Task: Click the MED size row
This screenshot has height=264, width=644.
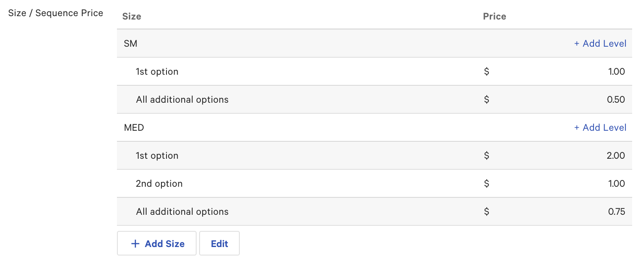Action: click(134, 127)
